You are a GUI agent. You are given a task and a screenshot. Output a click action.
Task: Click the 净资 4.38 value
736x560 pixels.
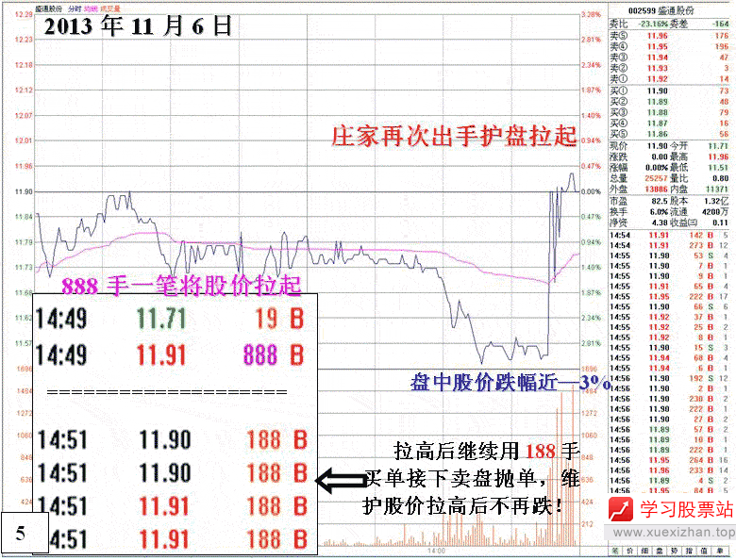(660, 222)
